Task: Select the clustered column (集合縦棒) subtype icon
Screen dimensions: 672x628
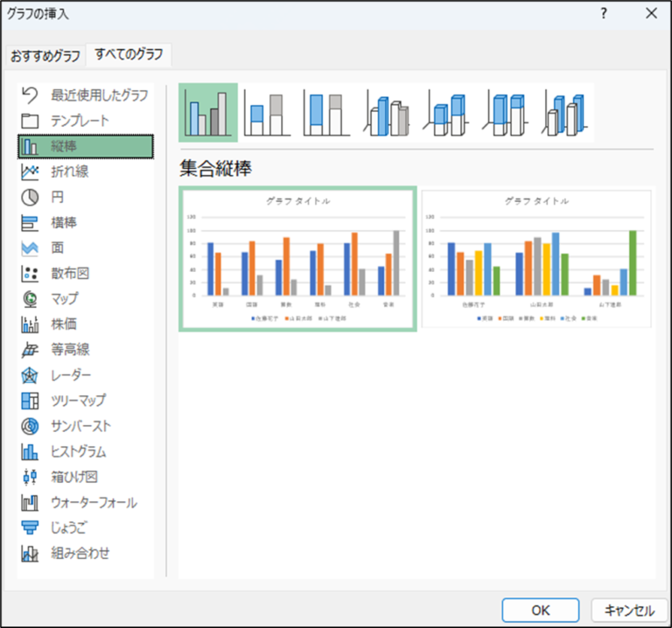Action: click(x=208, y=113)
